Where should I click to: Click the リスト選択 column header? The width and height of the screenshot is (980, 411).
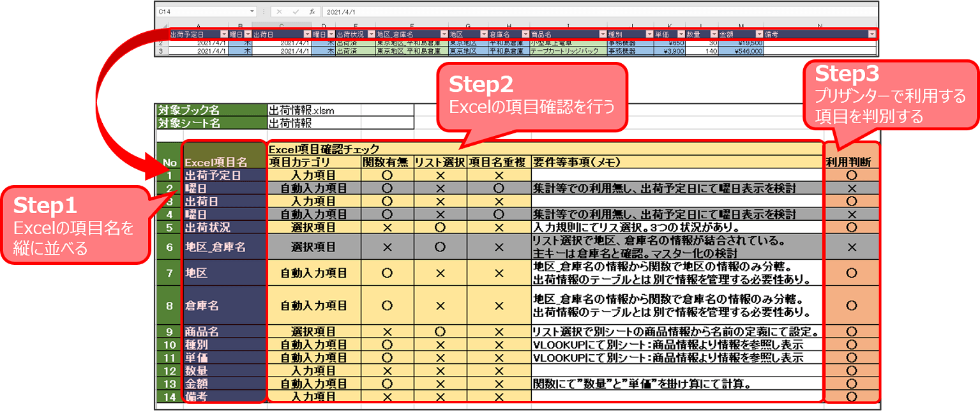tap(439, 162)
